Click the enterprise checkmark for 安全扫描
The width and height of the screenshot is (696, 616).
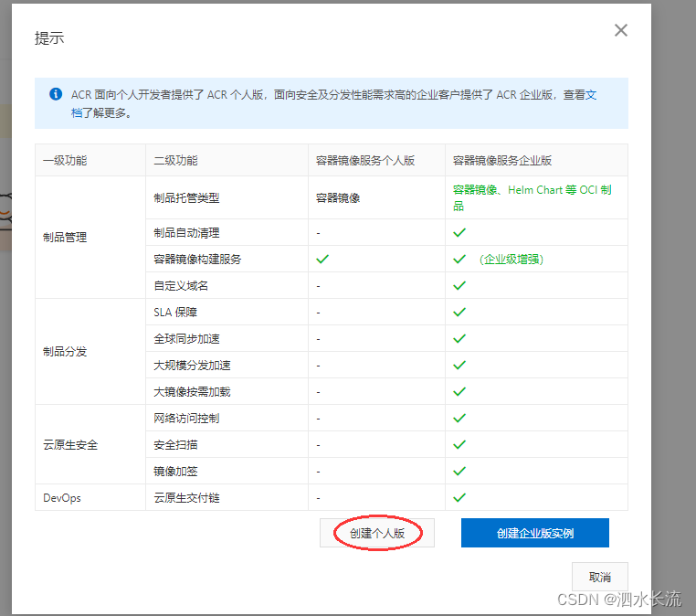[459, 444]
